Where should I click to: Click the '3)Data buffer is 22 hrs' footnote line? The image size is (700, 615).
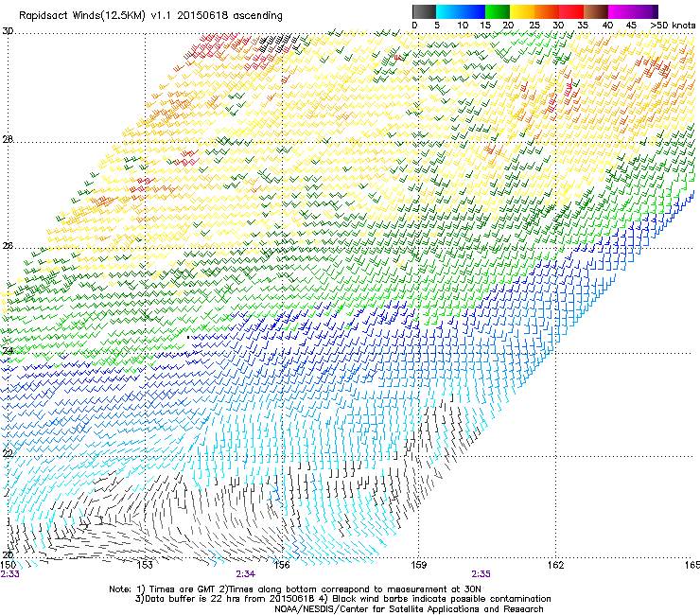(x=342, y=599)
